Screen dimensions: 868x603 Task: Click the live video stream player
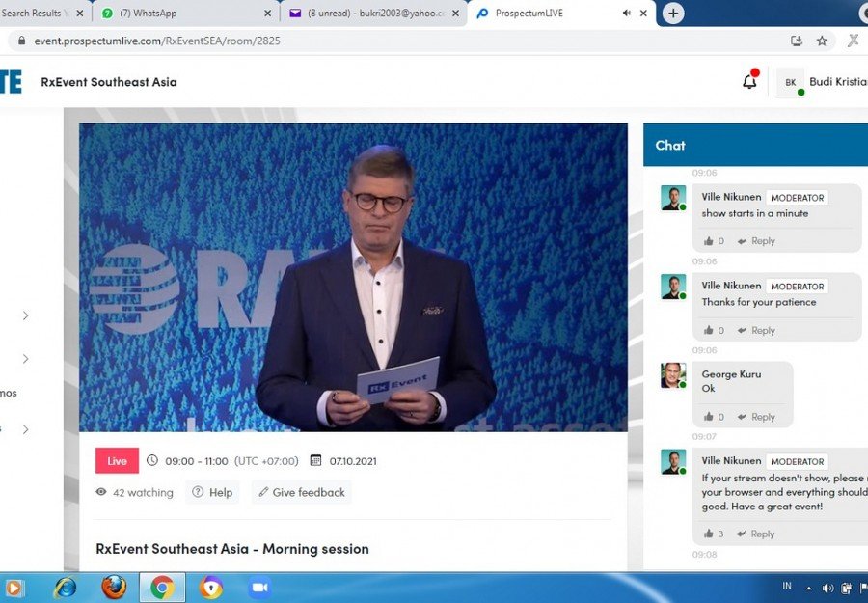click(x=353, y=277)
